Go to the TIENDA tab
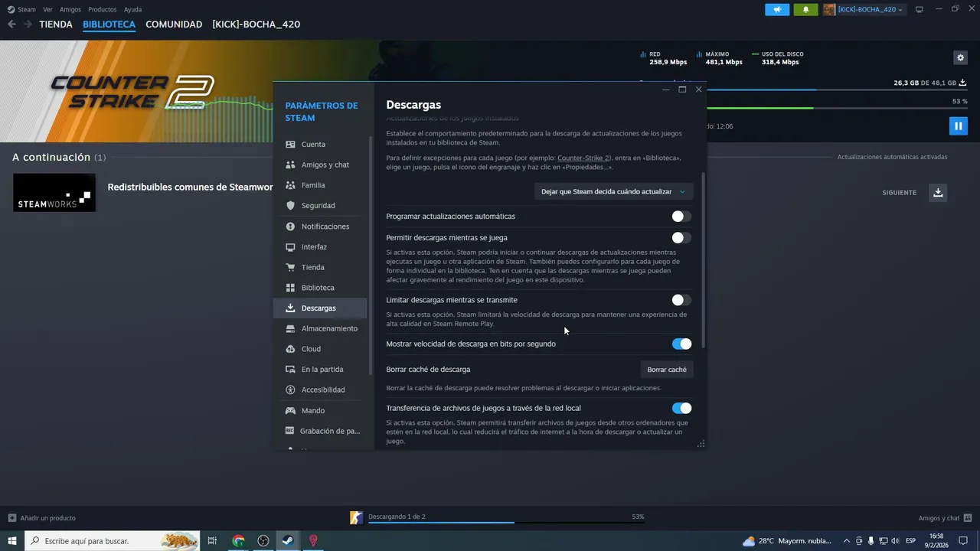This screenshot has width=980, height=551. [x=56, y=24]
